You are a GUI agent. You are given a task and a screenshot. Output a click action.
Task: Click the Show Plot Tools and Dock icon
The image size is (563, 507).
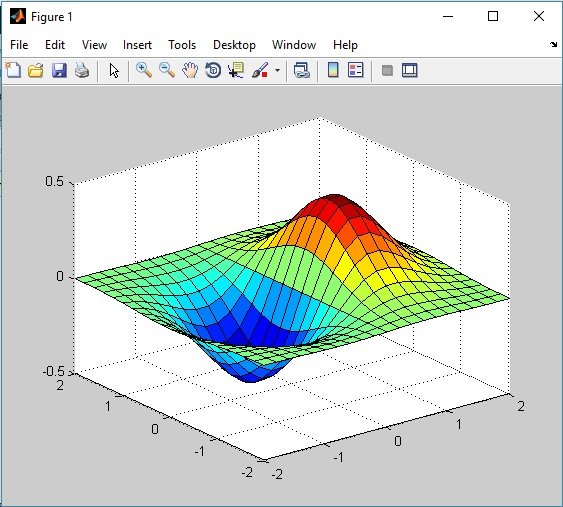410,70
